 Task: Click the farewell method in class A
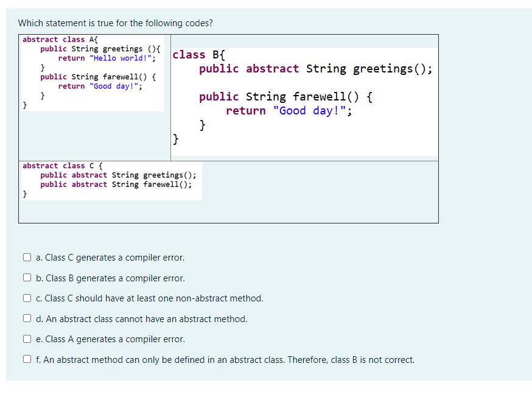click(x=97, y=76)
